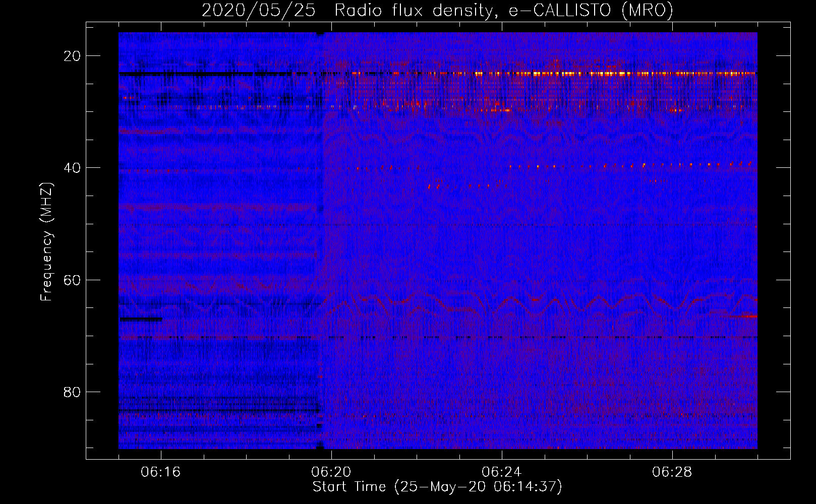
Task: Click the '06:16' time tick label
Action: pos(161,472)
